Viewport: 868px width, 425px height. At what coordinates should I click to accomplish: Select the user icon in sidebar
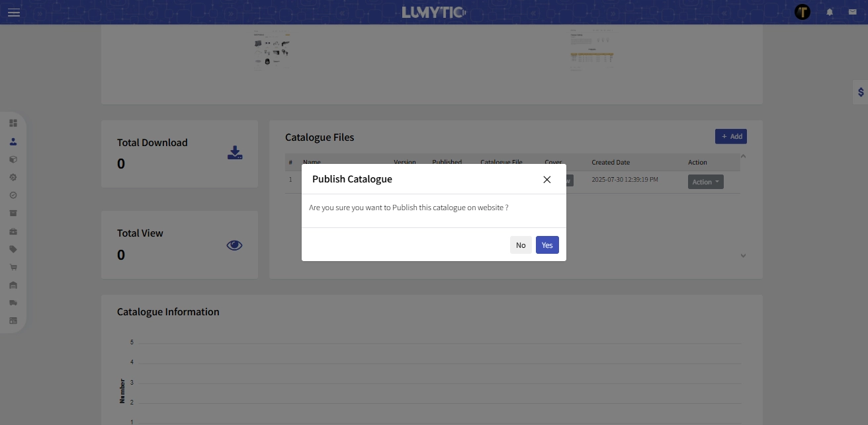[13, 141]
